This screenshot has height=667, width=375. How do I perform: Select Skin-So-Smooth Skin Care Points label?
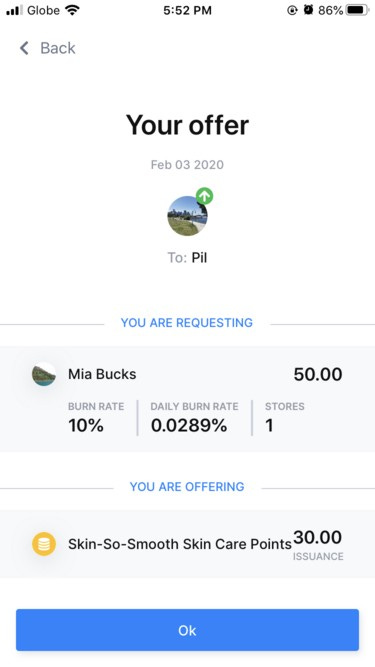point(180,544)
